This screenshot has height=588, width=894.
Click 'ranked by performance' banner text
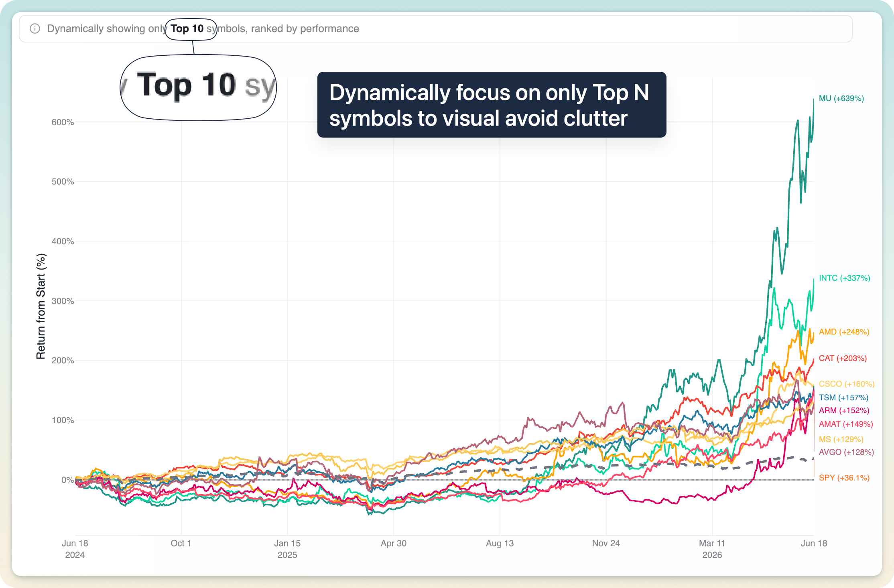[305, 28]
